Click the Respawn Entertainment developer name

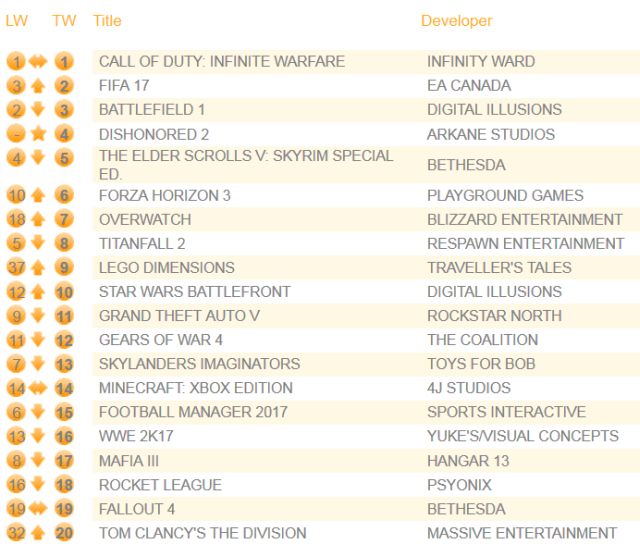(525, 244)
